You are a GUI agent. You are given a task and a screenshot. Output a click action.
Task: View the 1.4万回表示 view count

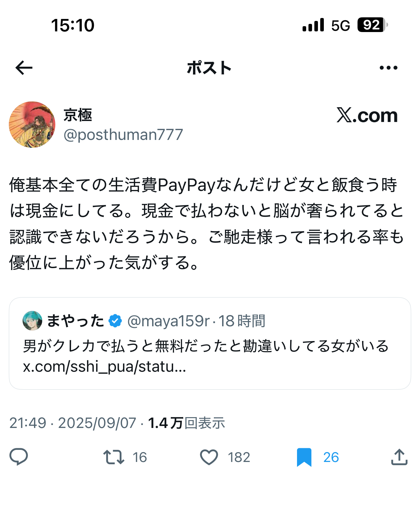tap(186, 423)
